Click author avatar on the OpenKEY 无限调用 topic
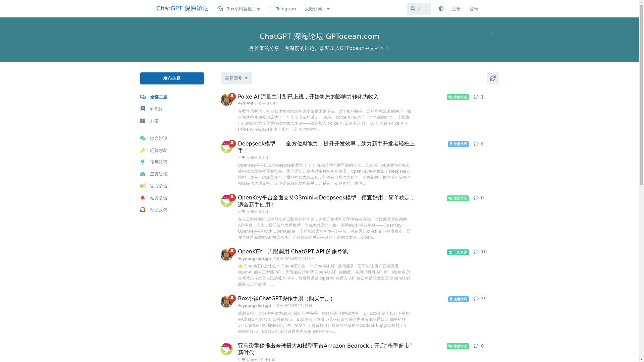This screenshot has width=644, height=362. 226,255
